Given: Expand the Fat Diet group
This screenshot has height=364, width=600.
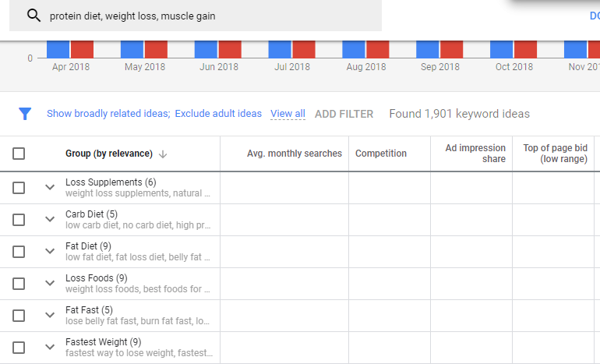Looking at the screenshot, I should (50, 251).
